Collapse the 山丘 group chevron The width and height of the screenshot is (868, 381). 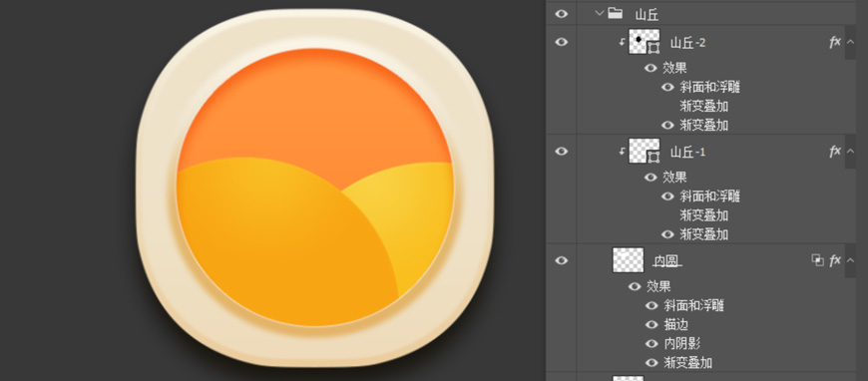(x=599, y=13)
